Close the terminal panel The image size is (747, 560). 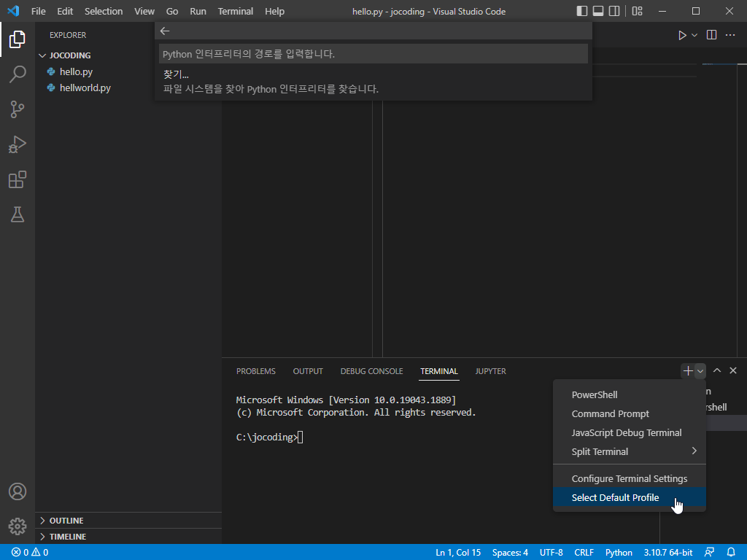click(x=733, y=370)
